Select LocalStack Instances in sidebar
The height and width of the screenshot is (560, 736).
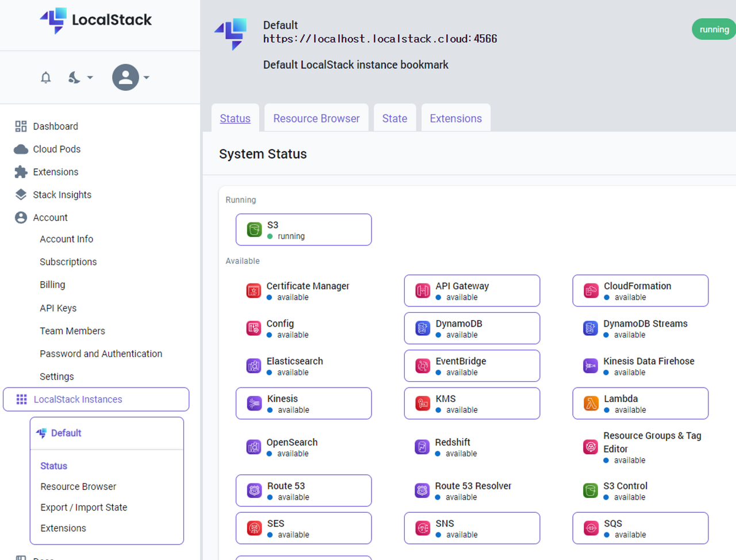96,400
